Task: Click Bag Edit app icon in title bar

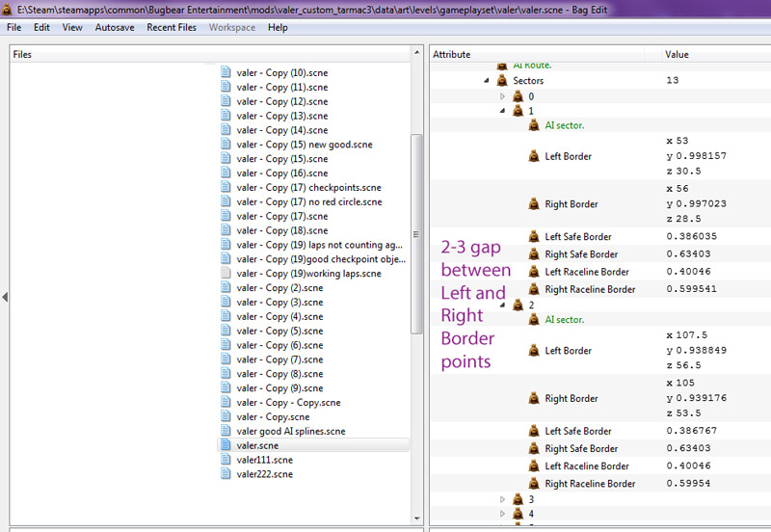Action: pyautogui.click(x=7, y=9)
